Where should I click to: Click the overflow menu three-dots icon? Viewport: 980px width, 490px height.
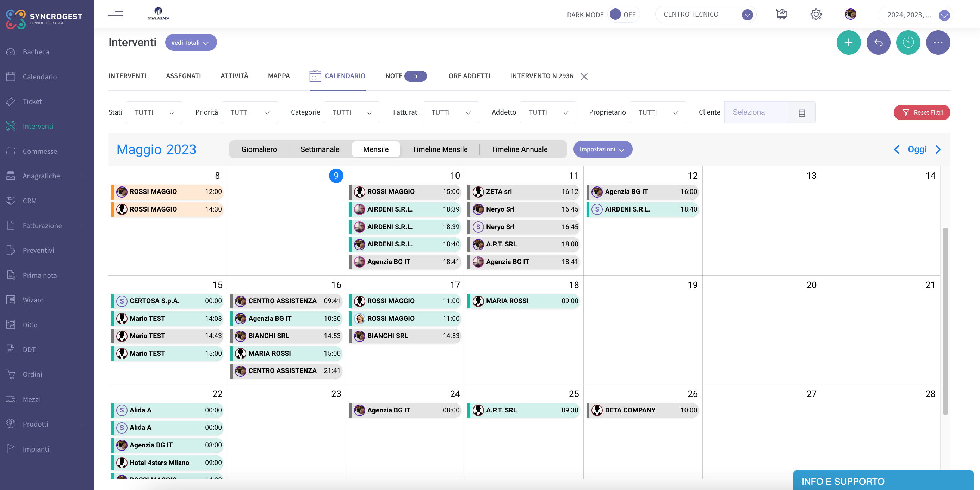(x=938, y=42)
